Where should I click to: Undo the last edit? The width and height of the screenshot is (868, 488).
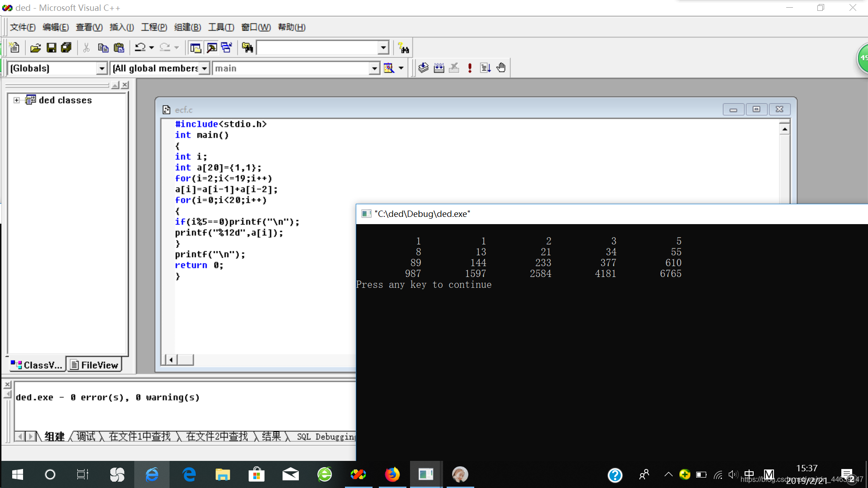tap(140, 47)
